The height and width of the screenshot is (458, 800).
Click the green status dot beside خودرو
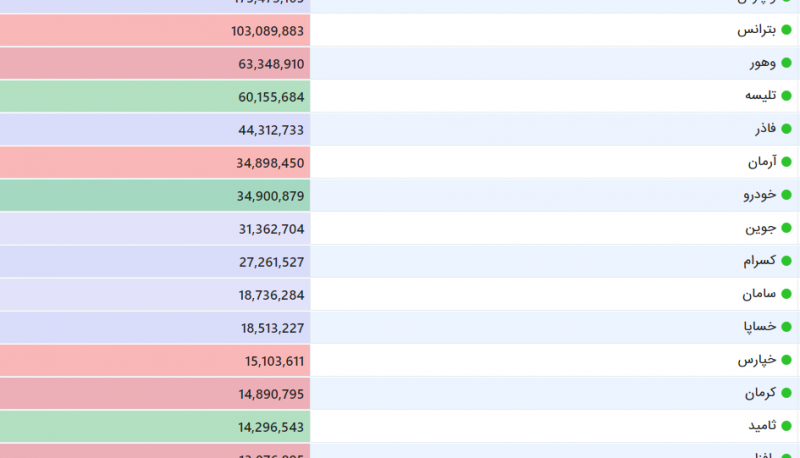pos(786,195)
